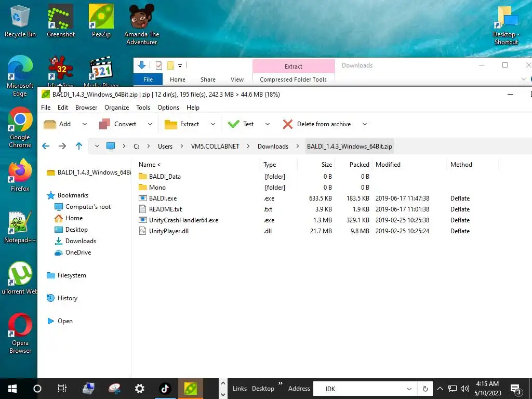Open the Browser menu
The height and width of the screenshot is (399, 532).
click(x=86, y=108)
